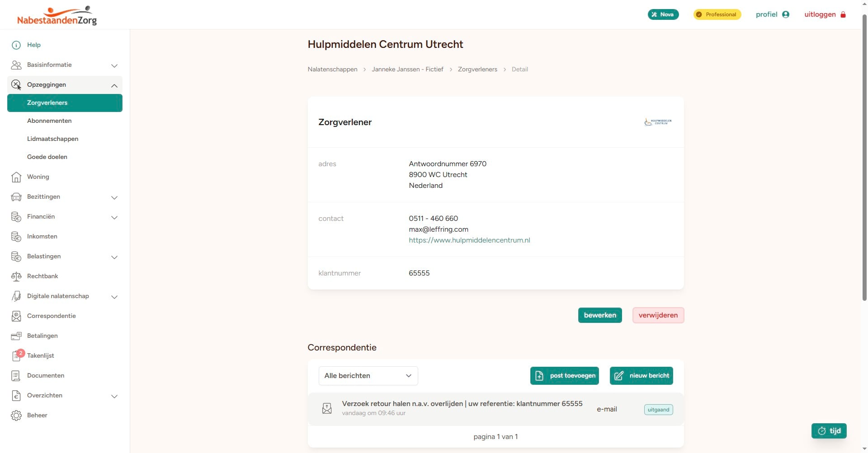Click the Help info icon in sidebar

point(16,45)
